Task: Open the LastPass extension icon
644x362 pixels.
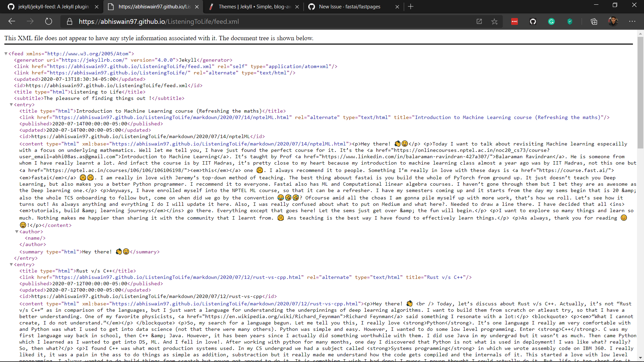Action: pos(515,21)
